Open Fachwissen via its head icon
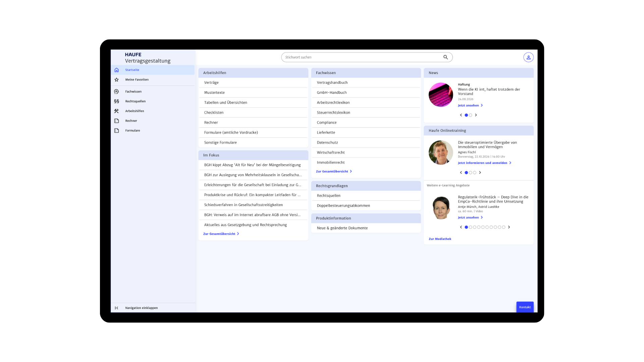Viewport: 644px width, 362px height. (116, 92)
